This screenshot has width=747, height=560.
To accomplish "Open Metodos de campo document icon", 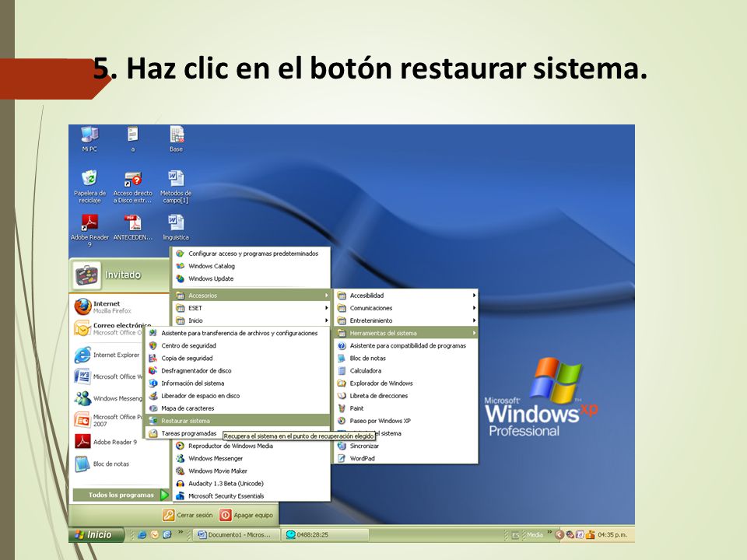I will pyautogui.click(x=176, y=186).
